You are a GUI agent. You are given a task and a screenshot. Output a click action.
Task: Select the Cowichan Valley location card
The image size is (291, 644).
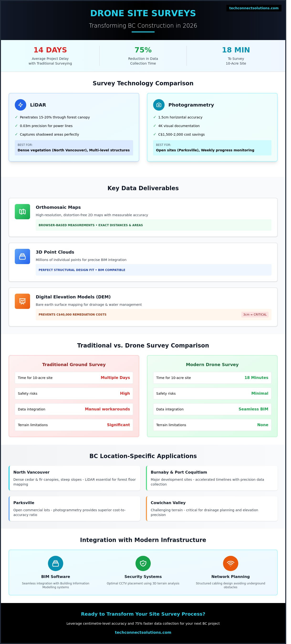point(212,508)
